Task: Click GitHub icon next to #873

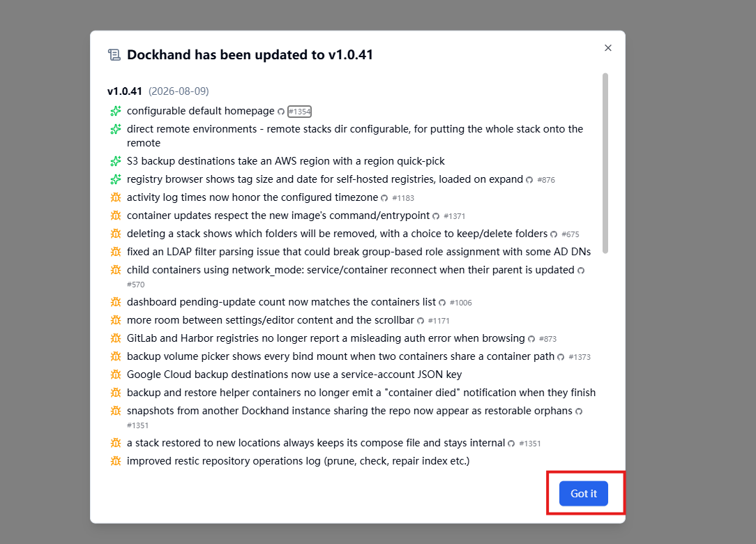Action: 531,339
